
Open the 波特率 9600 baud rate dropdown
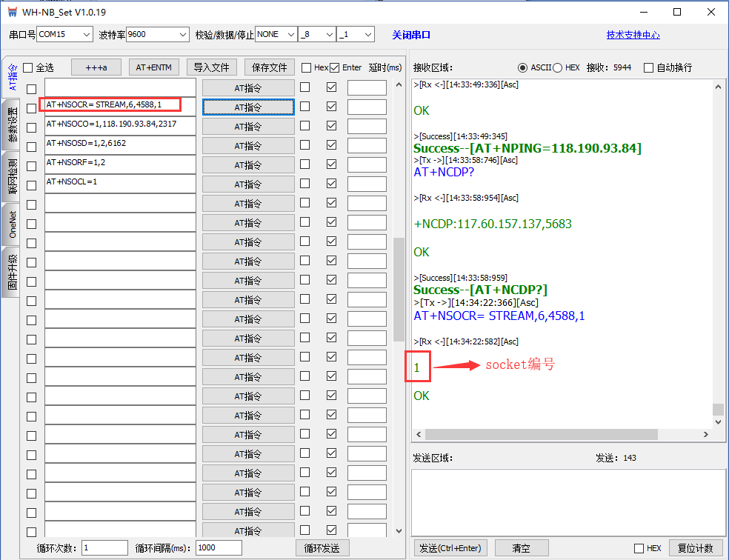coord(158,34)
